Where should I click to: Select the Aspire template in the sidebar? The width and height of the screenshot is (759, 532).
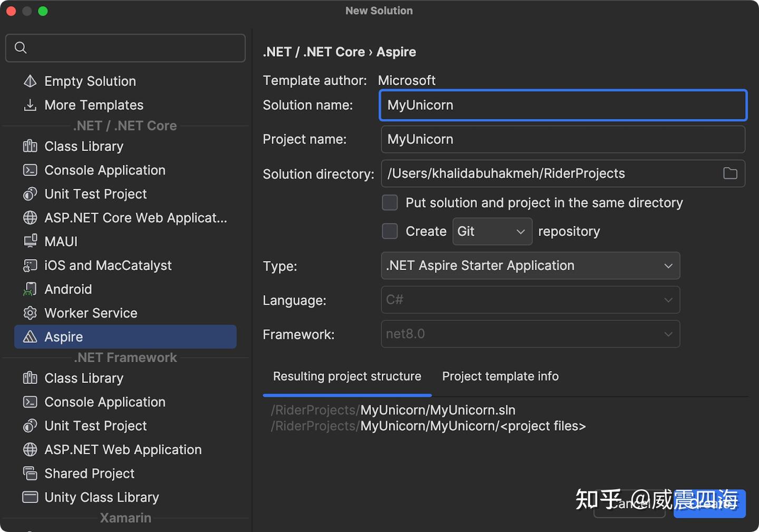63,336
